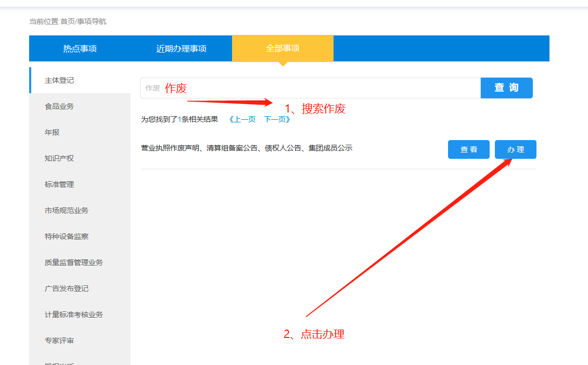Choose 广告发布登记 from the left menu
588x365 pixels.
[67, 288]
